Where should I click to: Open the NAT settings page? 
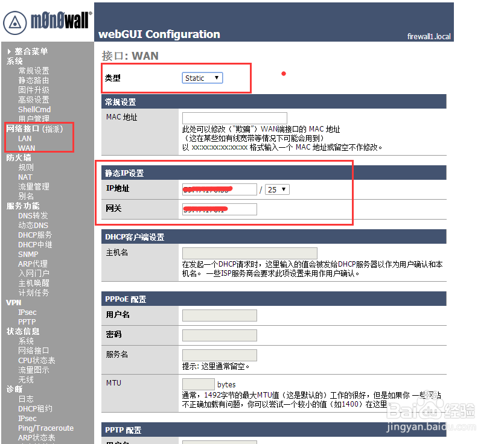pyautogui.click(x=25, y=176)
